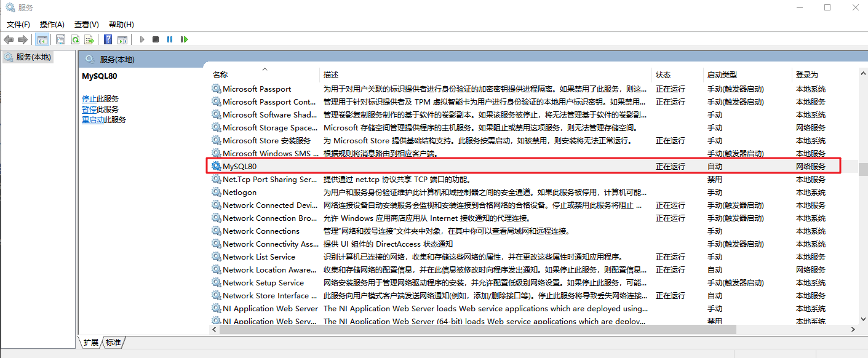The width and height of the screenshot is (868, 358).
Task: Click 网络服务 in the MySQL80 row
Action: pyautogui.click(x=811, y=167)
